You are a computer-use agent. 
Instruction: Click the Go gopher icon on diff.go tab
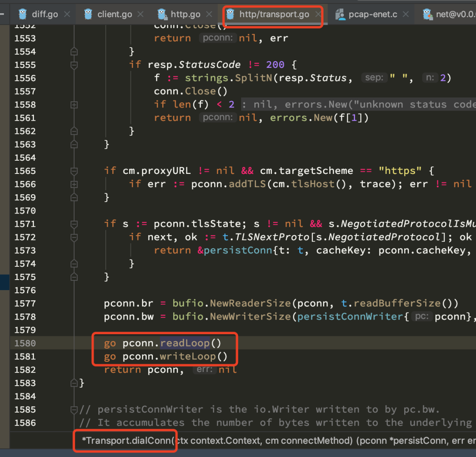pyautogui.click(x=22, y=14)
